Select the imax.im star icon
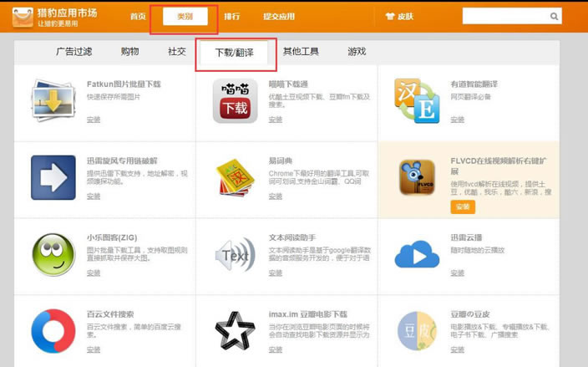 (235, 330)
